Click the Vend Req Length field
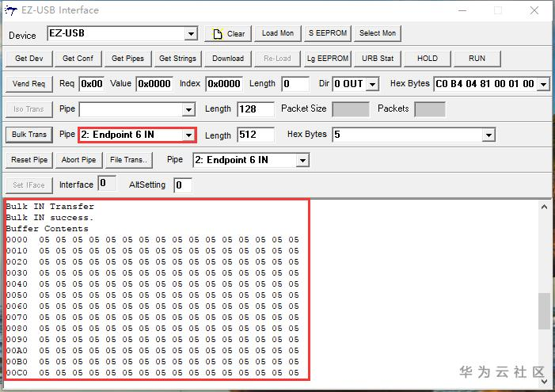The height and width of the screenshot is (392, 555). point(295,84)
